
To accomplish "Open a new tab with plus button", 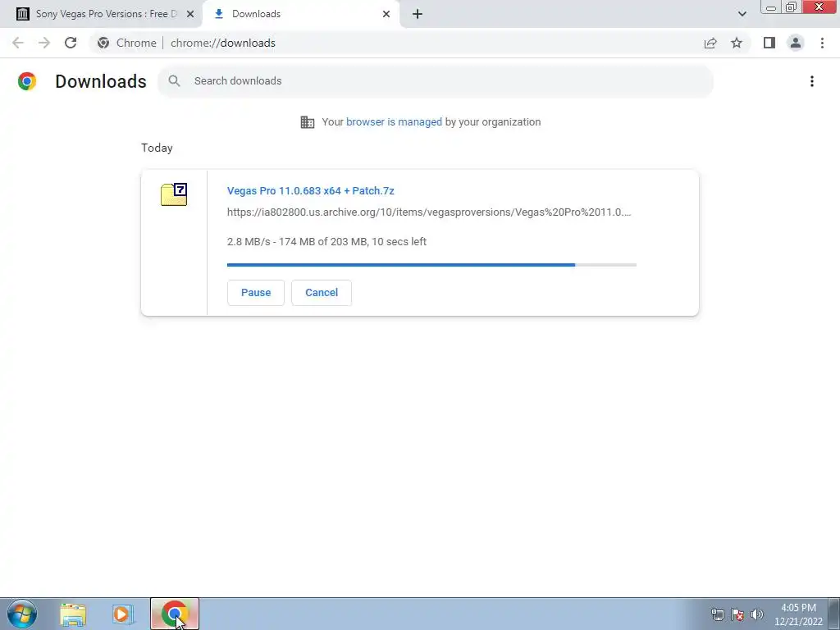I will (x=418, y=14).
